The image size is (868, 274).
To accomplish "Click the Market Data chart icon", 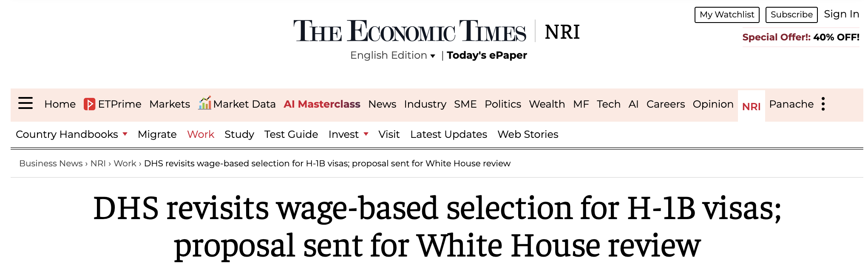I will click(x=204, y=103).
